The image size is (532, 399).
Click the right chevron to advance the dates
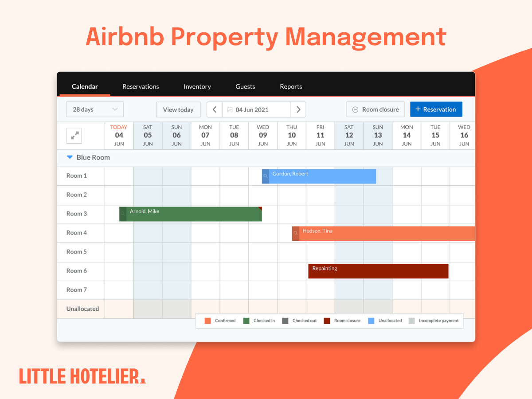(x=298, y=110)
